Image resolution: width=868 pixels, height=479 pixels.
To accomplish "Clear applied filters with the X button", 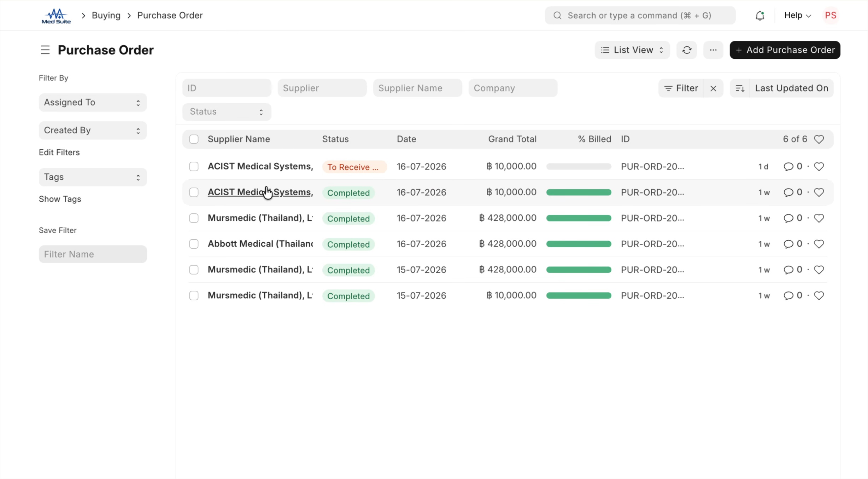I will (x=713, y=88).
